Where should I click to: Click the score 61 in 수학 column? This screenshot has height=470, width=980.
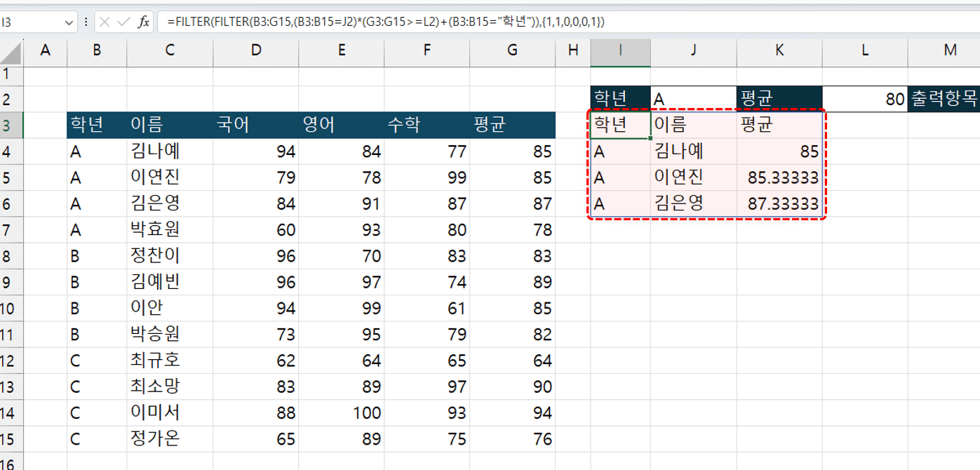point(427,309)
